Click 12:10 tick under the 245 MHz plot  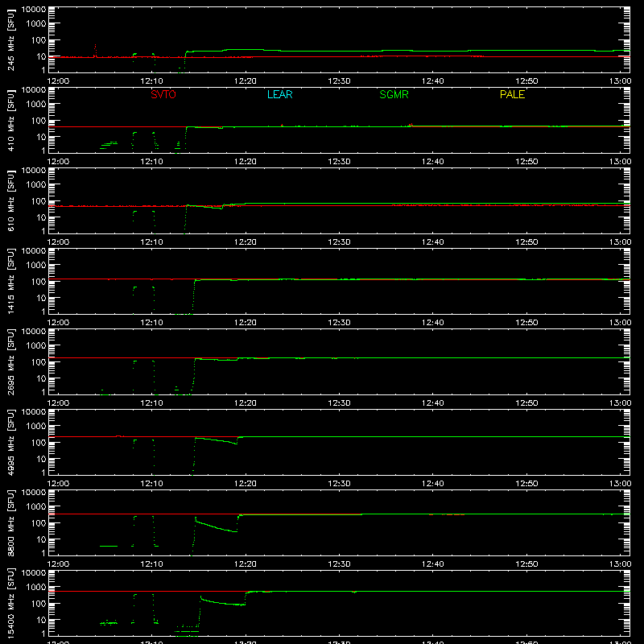coord(151,81)
